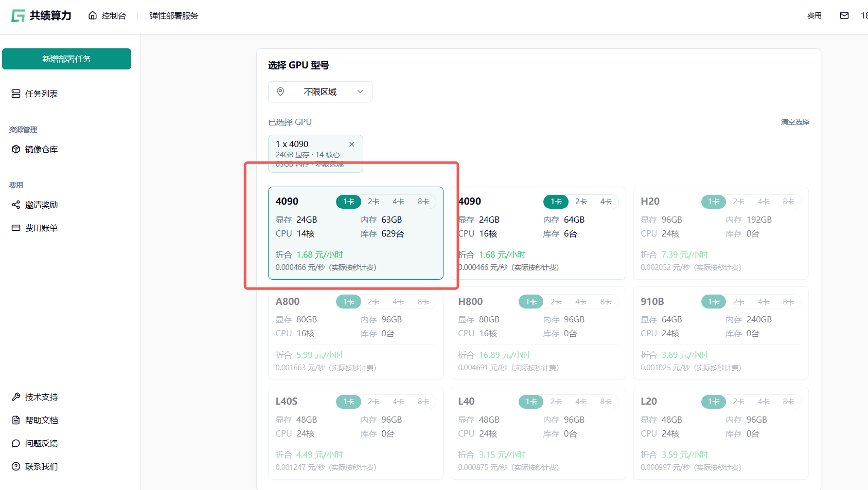Open the 费用 menu in the header
Screen dimensions: 868x490
click(814, 15)
